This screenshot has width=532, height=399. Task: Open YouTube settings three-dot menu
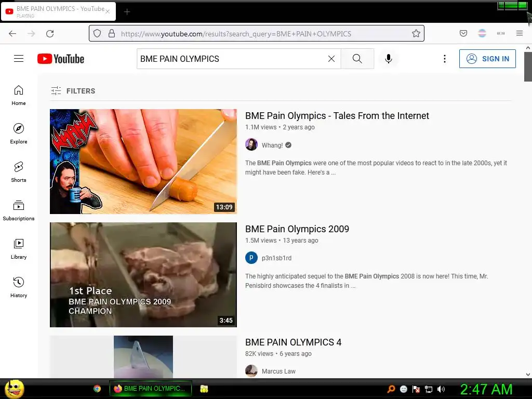point(445,59)
